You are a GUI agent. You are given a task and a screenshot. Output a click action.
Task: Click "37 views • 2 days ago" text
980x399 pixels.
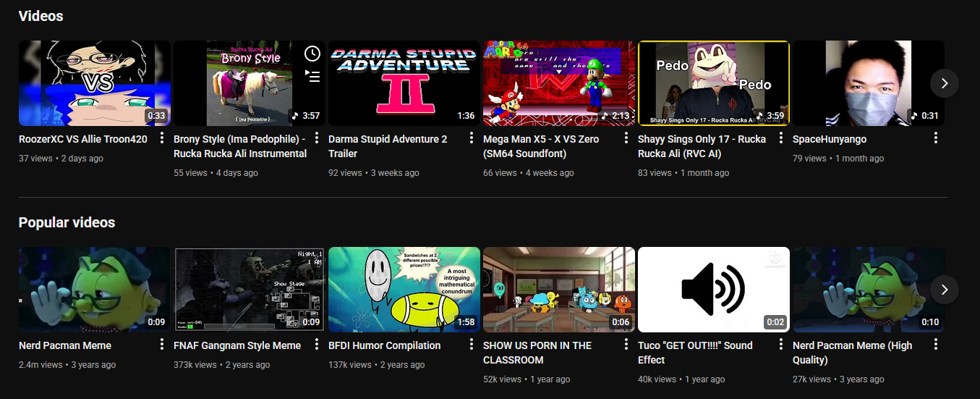pyautogui.click(x=61, y=159)
